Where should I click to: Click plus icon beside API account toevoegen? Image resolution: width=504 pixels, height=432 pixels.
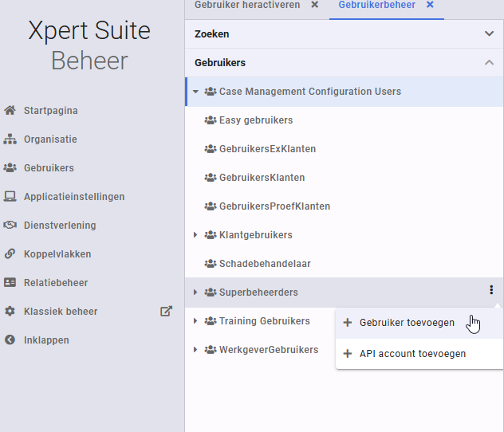pos(348,354)
